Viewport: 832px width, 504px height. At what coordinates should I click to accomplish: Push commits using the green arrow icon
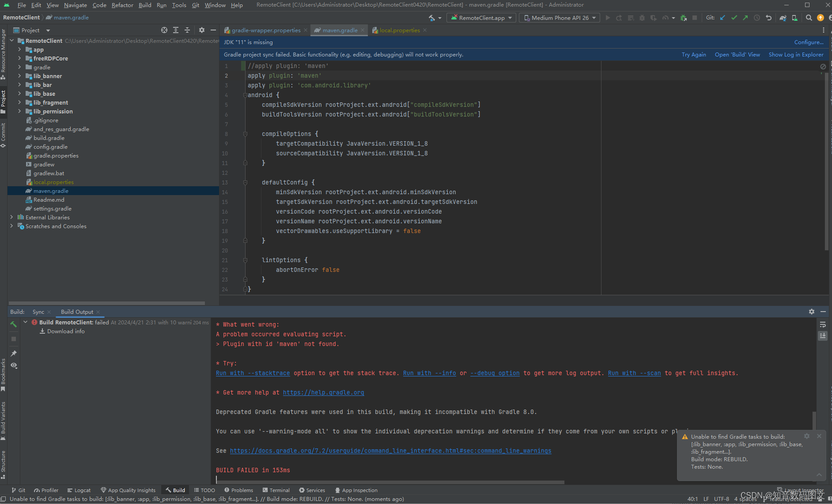tap(745, 18)
